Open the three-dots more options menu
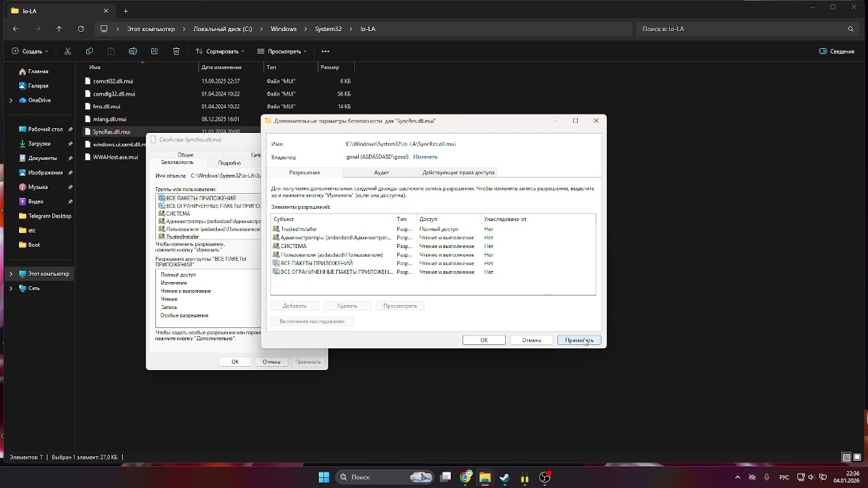868x488 pixels. 325,51
